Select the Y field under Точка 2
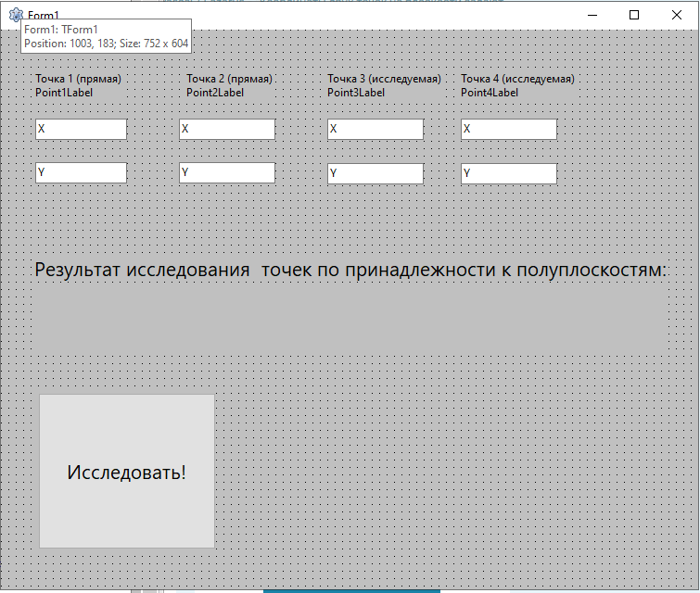Image resolution: width=700 pixels, height=593 pixels. tap(227, 172)
